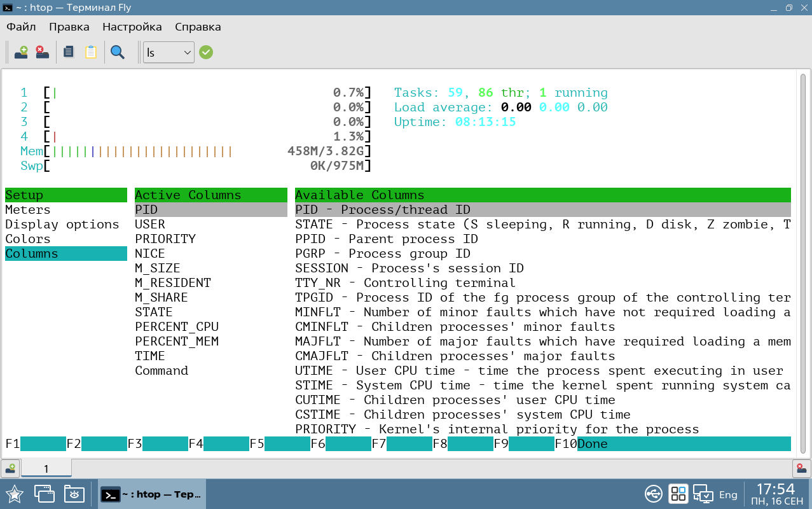Choose the MINFLT available column

point(543,312)
